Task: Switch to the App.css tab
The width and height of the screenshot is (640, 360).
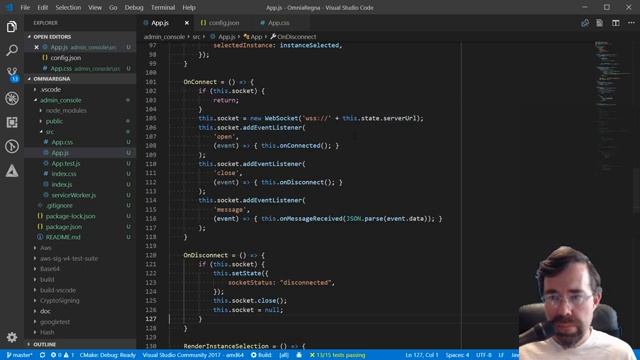Action: point(278,23)
